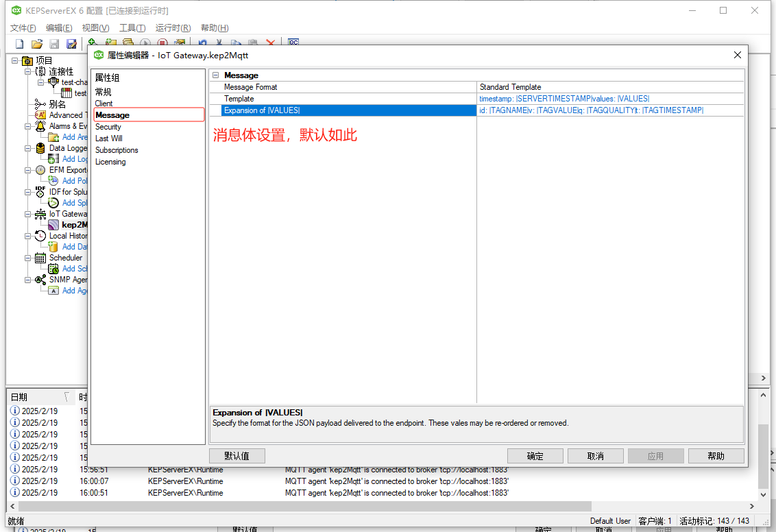Click the test-cha channel icon

point(53,82)
